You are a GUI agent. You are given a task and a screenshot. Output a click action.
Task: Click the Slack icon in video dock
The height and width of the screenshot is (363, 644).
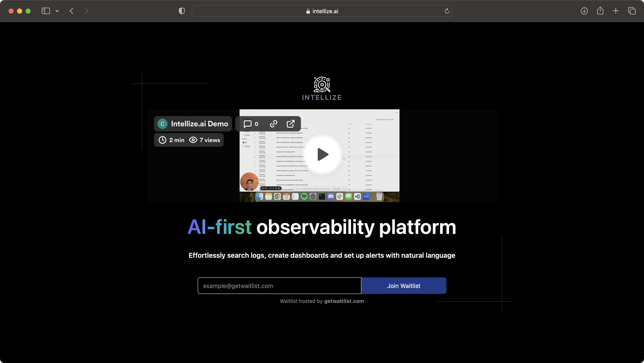(340, 197)
